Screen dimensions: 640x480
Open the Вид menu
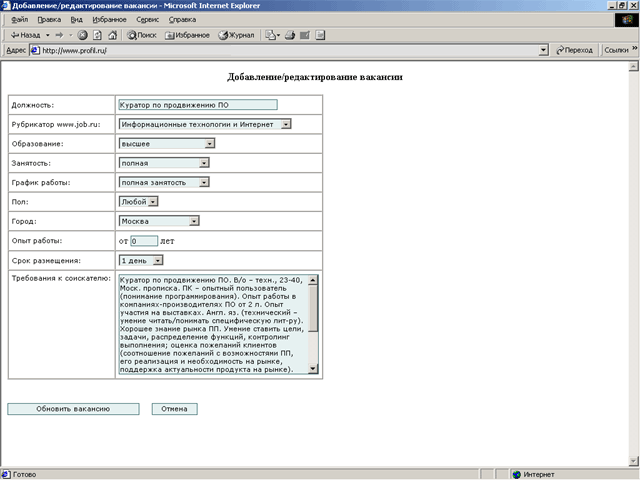click(x=76, y=20)
